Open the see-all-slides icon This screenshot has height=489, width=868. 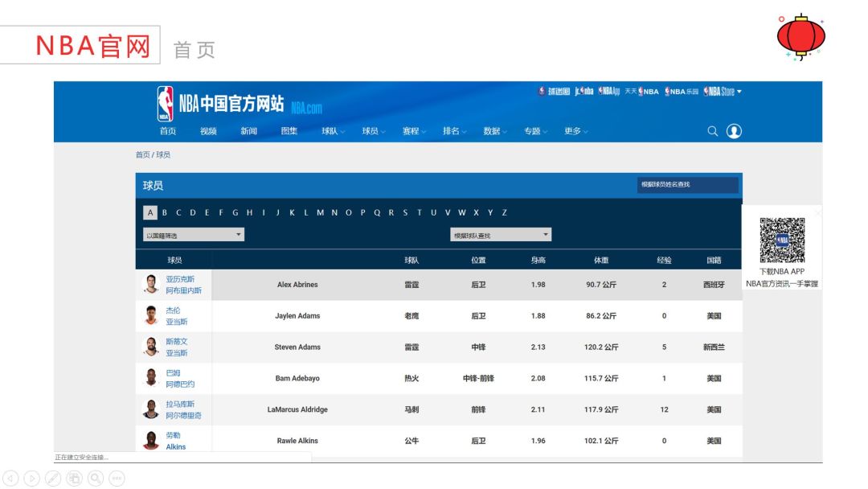[x=74, y=479]
